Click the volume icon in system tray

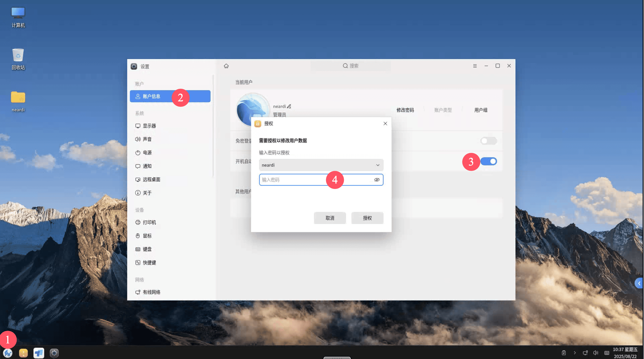click(596, 353)
